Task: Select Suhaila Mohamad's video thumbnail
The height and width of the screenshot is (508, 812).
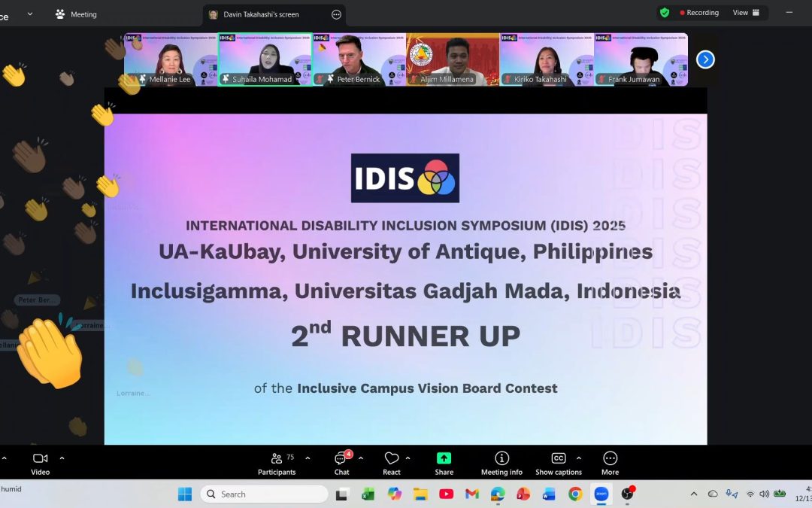Action: point(265,58)
